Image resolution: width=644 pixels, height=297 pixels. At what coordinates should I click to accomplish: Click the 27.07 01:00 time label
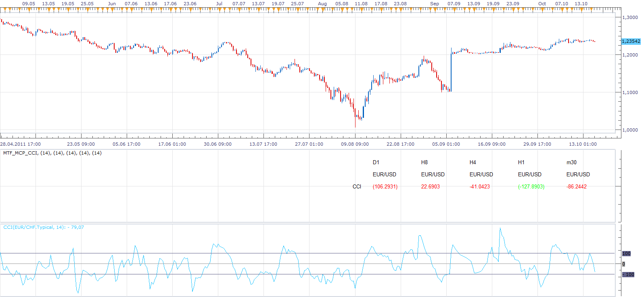coord(309,144)
